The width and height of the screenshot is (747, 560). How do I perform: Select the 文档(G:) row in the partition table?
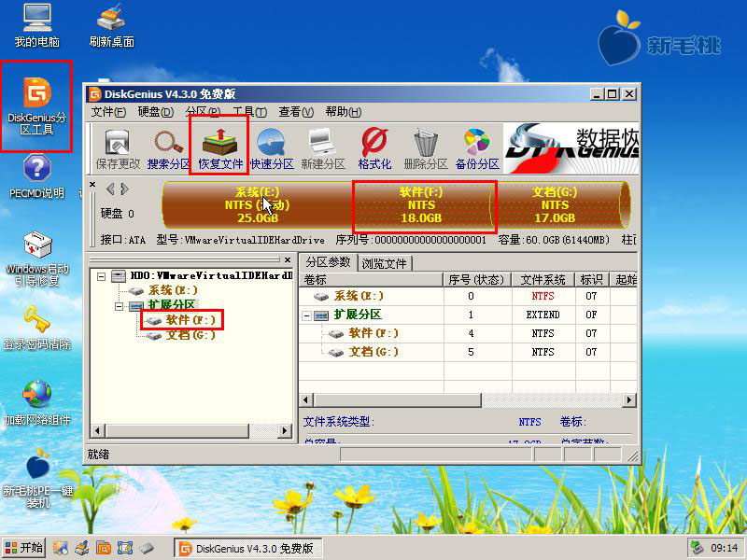click(468, 353)
